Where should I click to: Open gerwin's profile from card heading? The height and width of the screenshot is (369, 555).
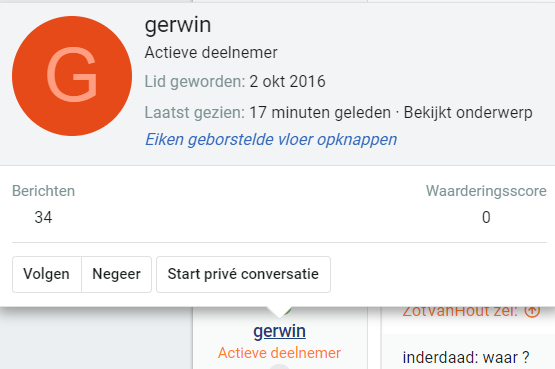click(178, 25)
